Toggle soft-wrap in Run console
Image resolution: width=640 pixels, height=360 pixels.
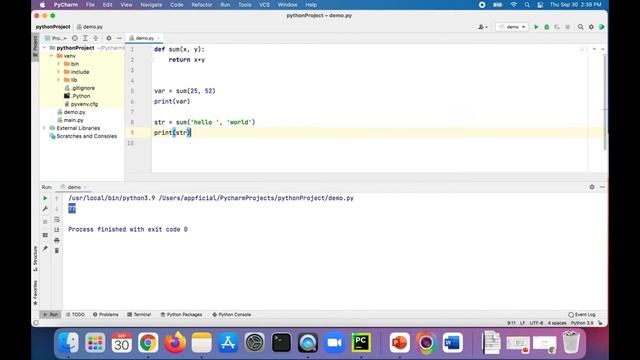pos(57,220)
